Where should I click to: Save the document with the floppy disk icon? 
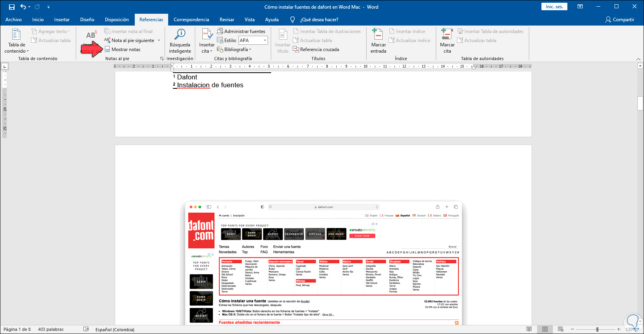tap(12, 7)
